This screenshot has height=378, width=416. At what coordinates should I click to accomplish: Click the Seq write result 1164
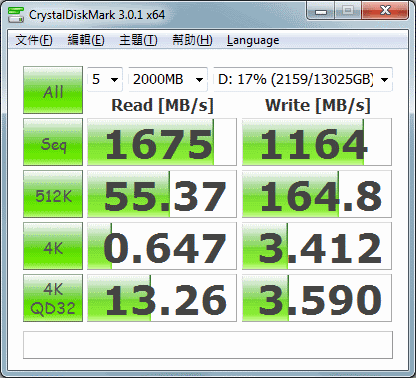[317, 142]
